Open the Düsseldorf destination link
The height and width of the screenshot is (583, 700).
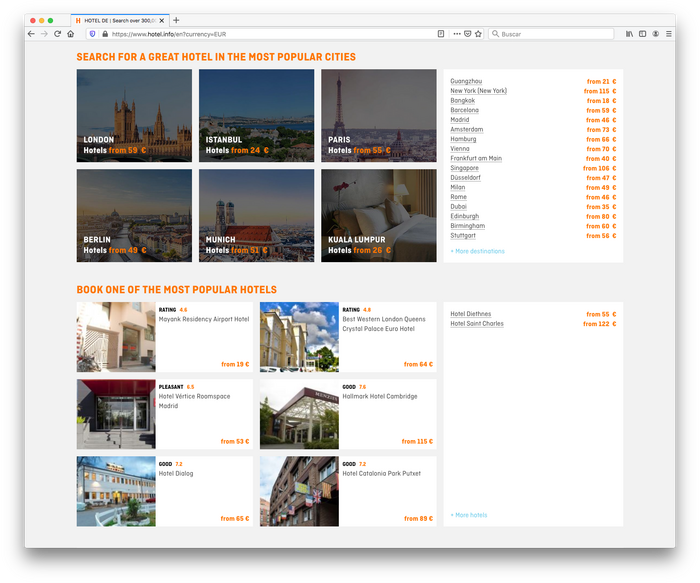click(466, 178)
